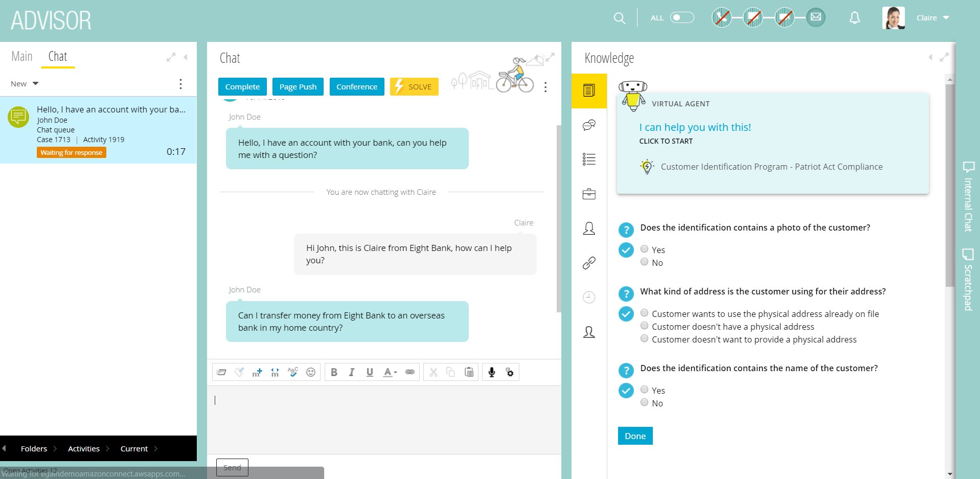The width and height of the screenshot is (980, 479).
Task: Select the chat conversations icon in Knowledge sidebar
Action: [x=589, y=125]
